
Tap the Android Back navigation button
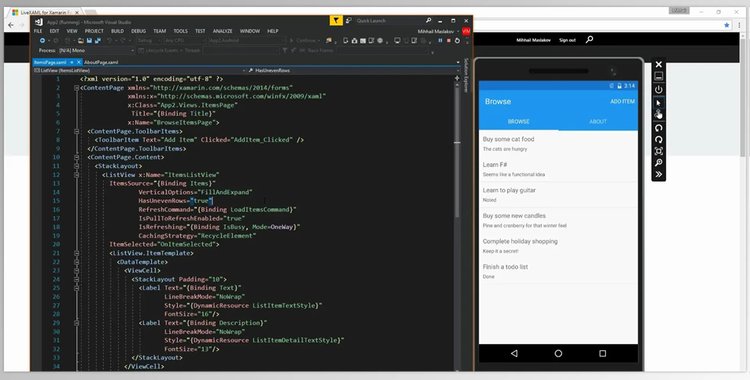click(514, 353)
